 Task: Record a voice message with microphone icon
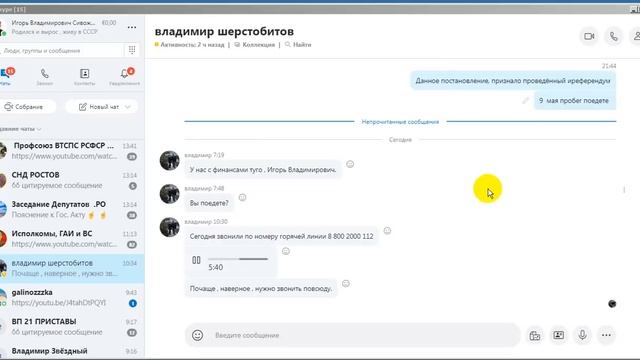582,335
